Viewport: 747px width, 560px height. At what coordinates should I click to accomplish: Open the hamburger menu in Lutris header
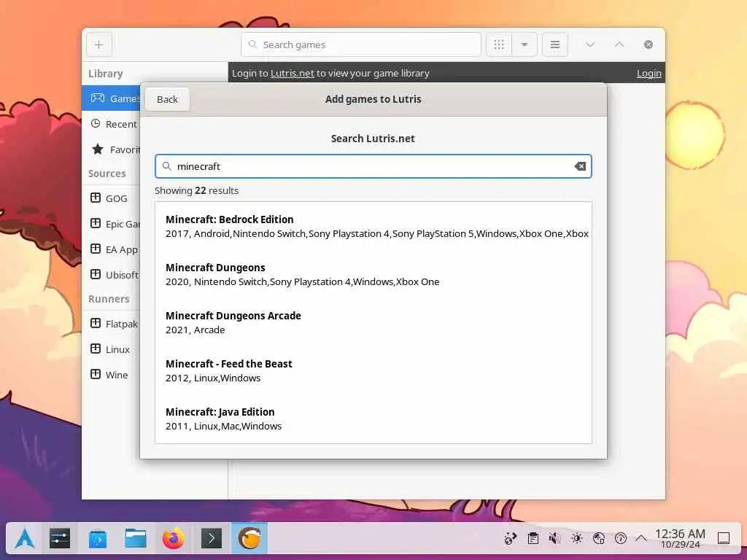(x=555, y=44)
